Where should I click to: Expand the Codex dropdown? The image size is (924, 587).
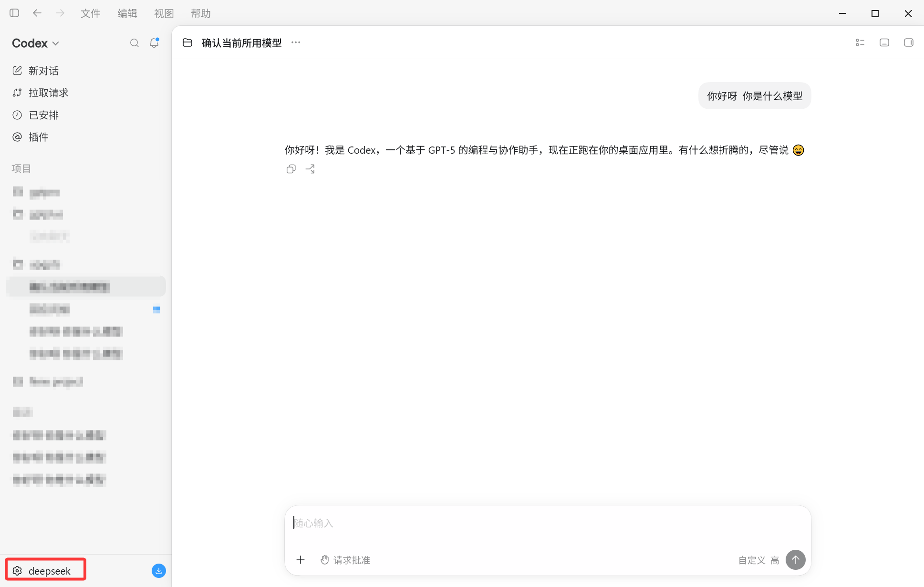(x=36, y=43)
